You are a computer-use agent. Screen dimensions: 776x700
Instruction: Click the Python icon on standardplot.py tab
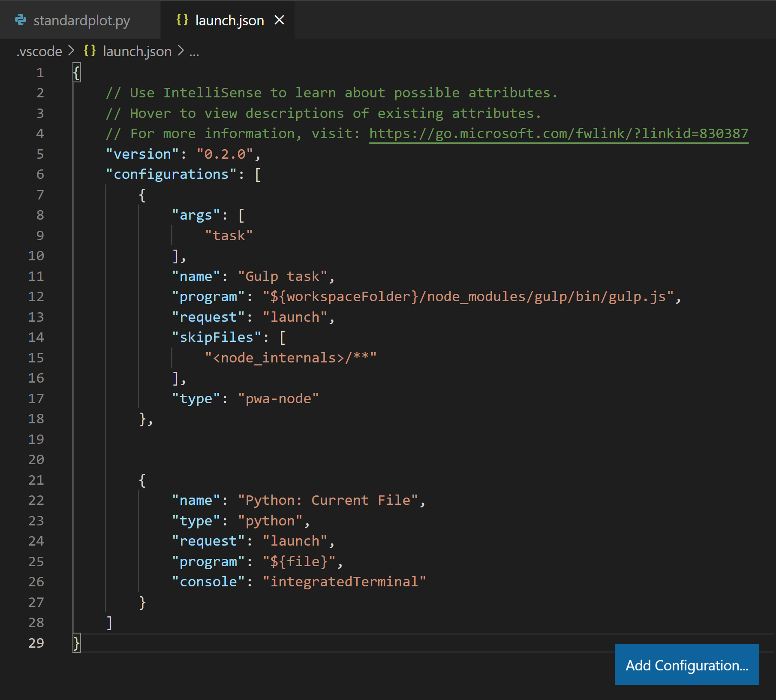[x=21, y=20]
